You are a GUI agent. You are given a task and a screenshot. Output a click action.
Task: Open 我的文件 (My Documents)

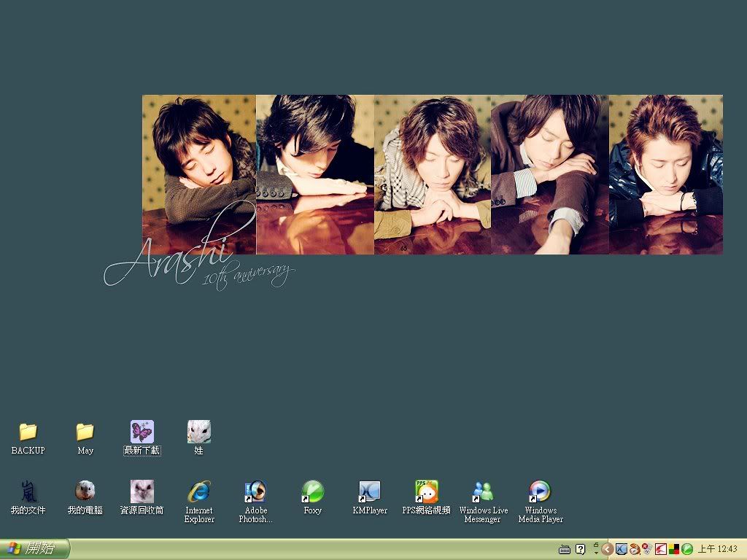click(28, 491)
